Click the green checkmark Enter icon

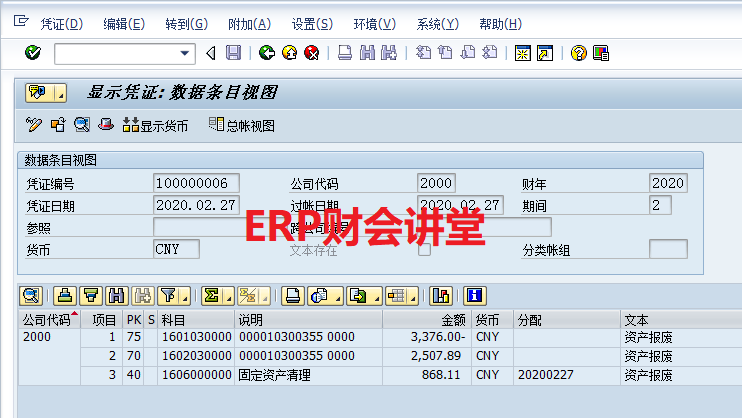[32, 53]
